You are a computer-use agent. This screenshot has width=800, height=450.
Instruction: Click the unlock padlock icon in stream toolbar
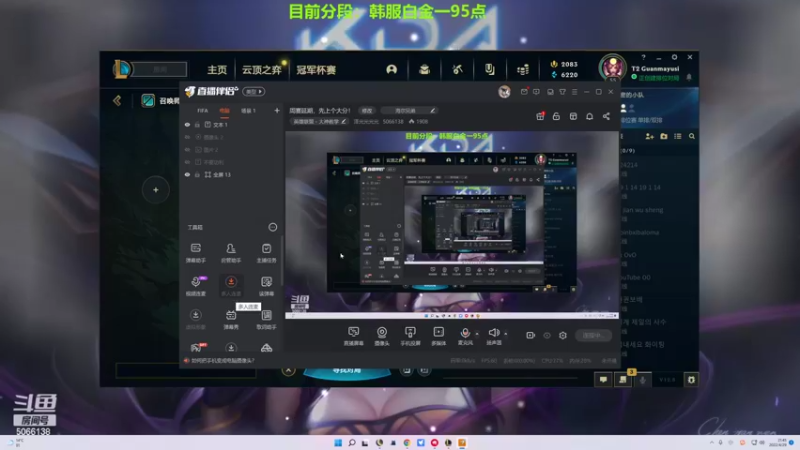[556, 116]
